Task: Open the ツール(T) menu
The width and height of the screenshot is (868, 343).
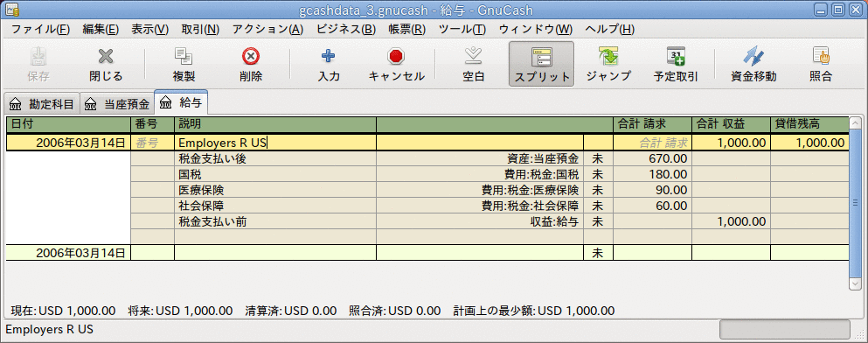Action: click(462, 29)
